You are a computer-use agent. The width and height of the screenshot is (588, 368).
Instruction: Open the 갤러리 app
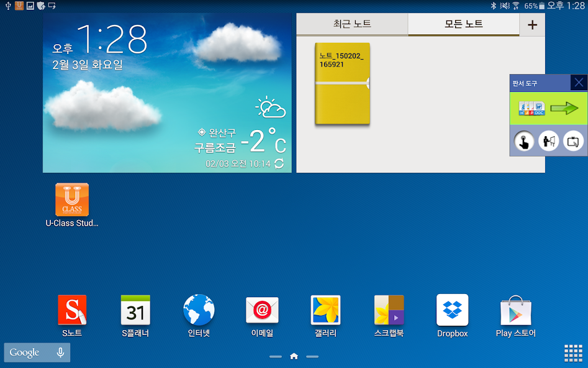325,310
